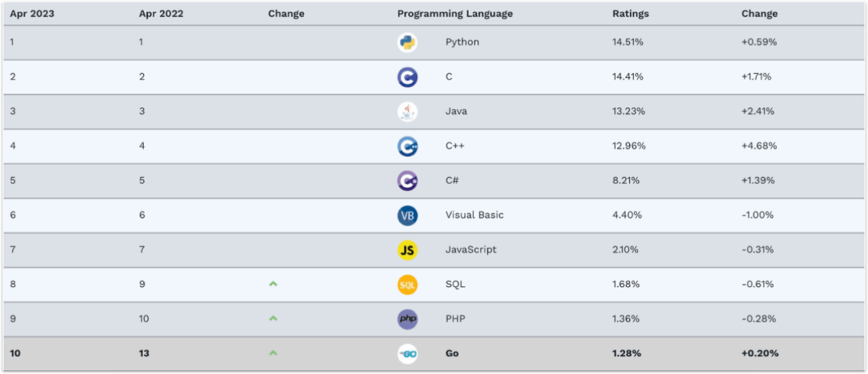The image size is (868, 374).
Task: Click the Apr 2023 column header
Action: point(32,14)
